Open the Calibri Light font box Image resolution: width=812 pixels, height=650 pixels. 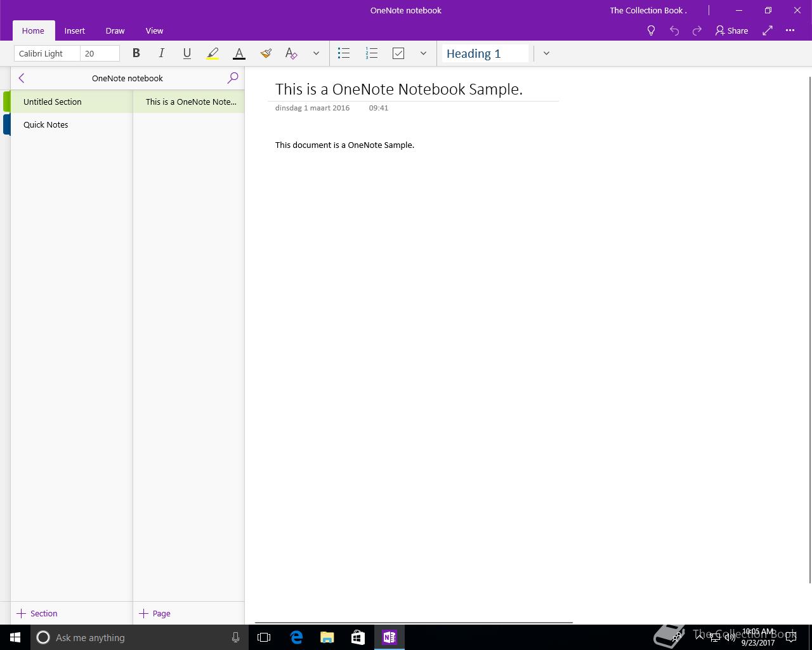[47, 53]
